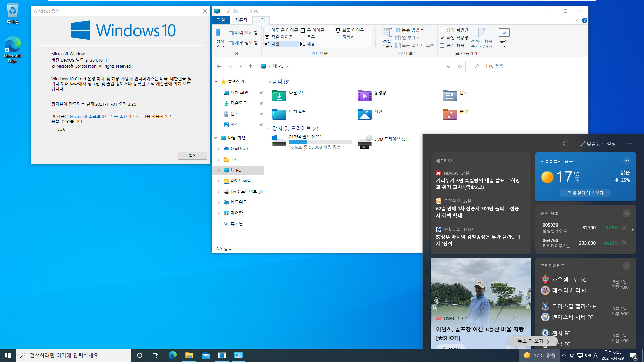The height and width of the screenshot is (362, 644).
Task: Click the up-folder arrow in Explorer
Action: tap(251, 66)
